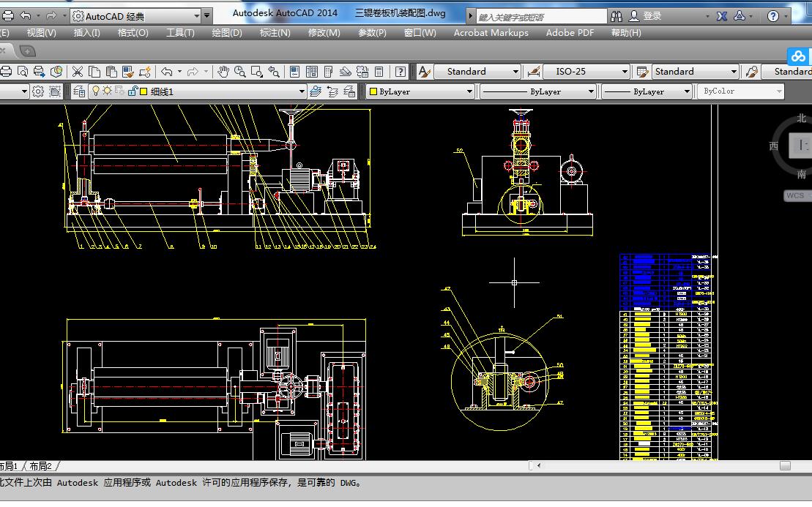
Task: Toggle freeze sun icon for layer 细线1
Action: pyautogui.click(x=107, y=91)
